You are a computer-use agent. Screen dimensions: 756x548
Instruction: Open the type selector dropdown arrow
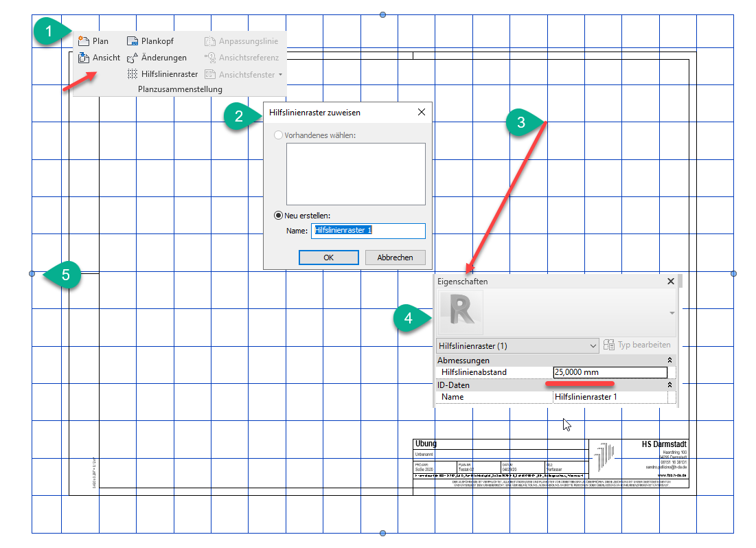(x=672, y=313)
